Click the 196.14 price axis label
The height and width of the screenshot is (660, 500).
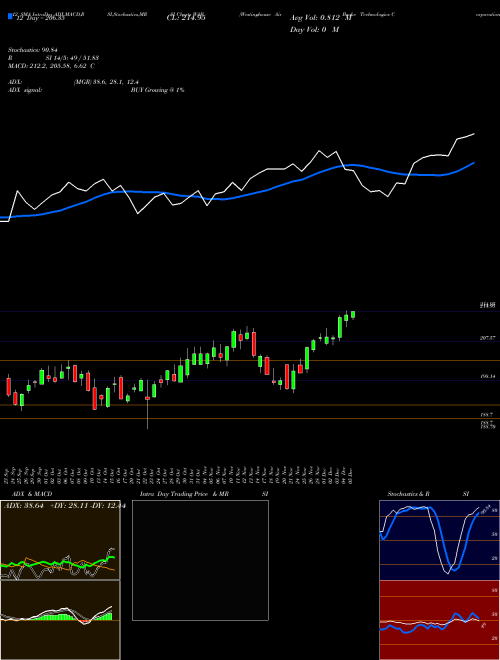click(487, 377)
